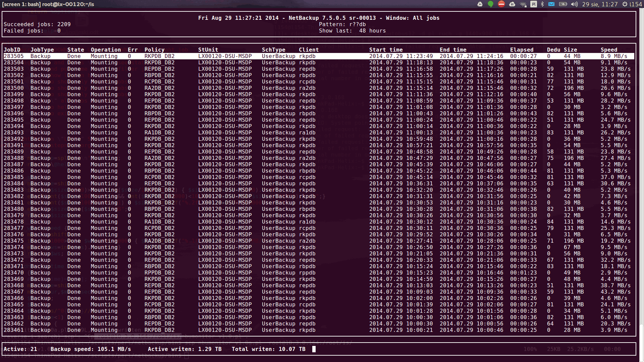Click the red no-entry status icon

pyautogui.click(x=501, y=4)
